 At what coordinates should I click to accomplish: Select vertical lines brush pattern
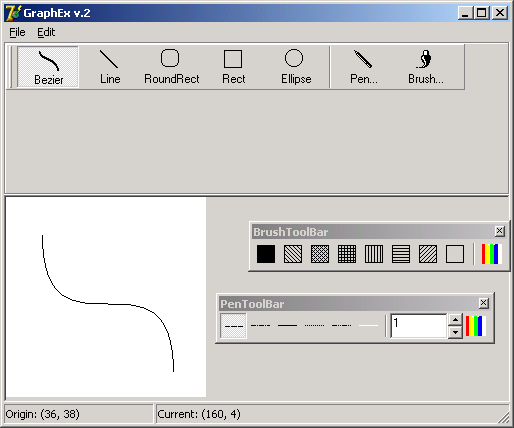pos(374,254)
